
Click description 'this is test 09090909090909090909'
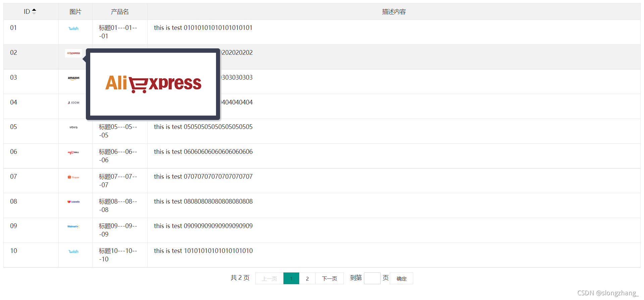pyautogui.click(x=203, y=226)
